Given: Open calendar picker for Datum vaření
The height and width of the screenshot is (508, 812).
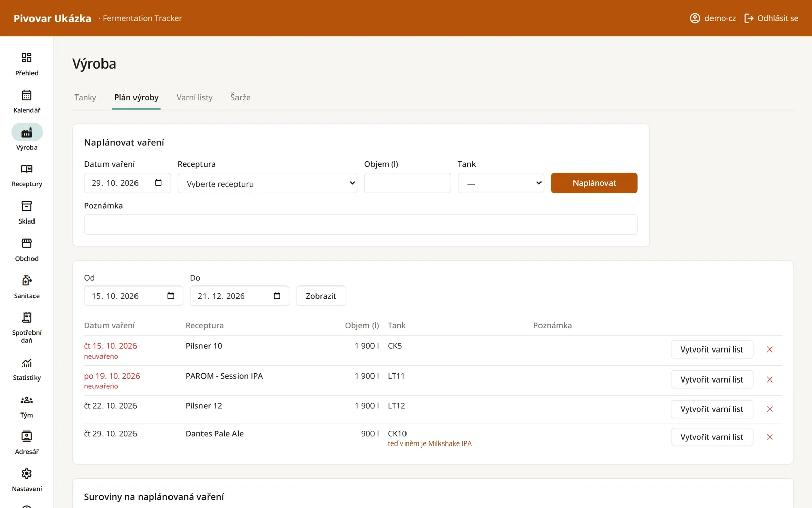Looking at the screenshot, I should click(158, 183).
